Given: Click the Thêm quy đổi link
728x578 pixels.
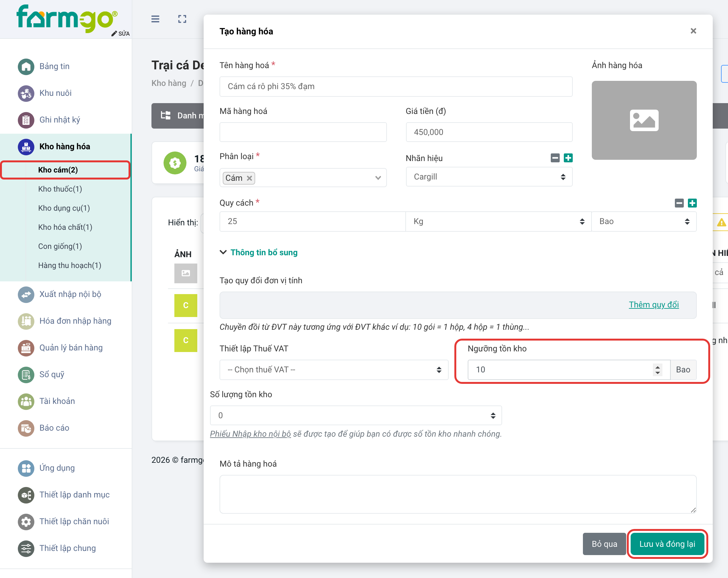Looking at the screenshot, I should (x=653, y=304).
